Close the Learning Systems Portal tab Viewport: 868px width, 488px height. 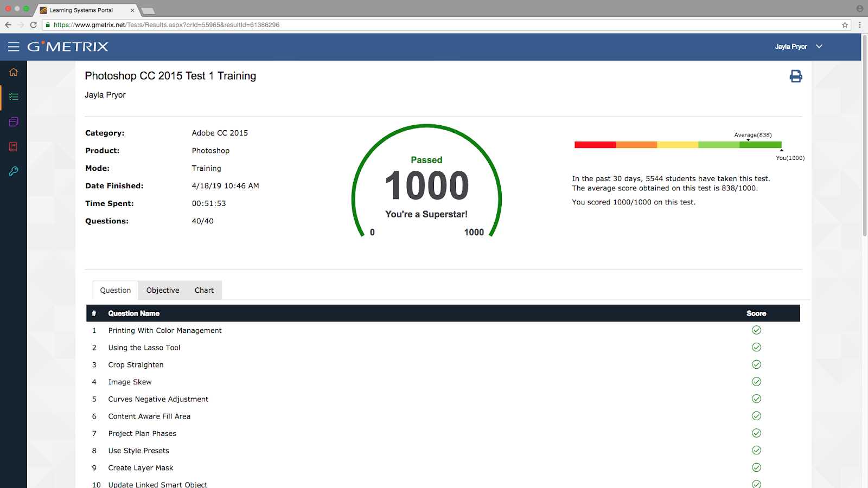click(x=132, y=10)
